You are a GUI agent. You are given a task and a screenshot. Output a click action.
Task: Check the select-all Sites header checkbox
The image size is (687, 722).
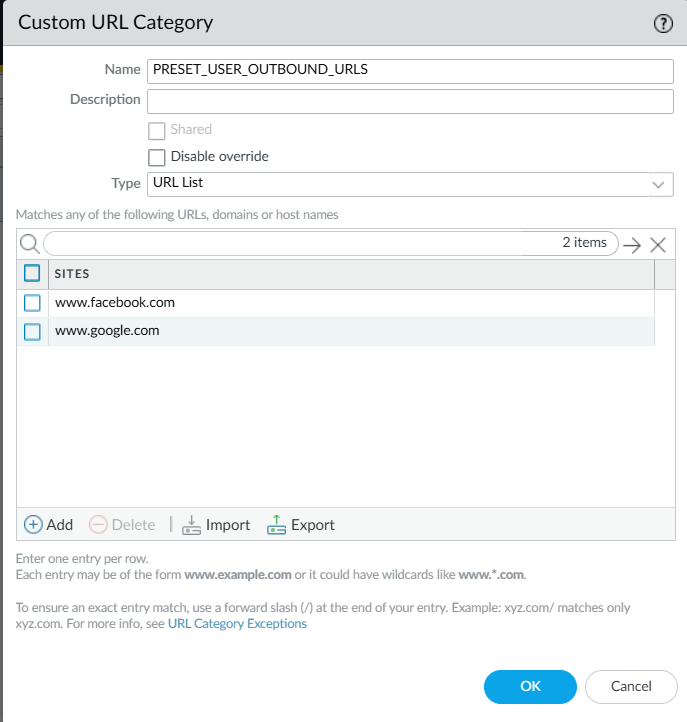point(32,273)
